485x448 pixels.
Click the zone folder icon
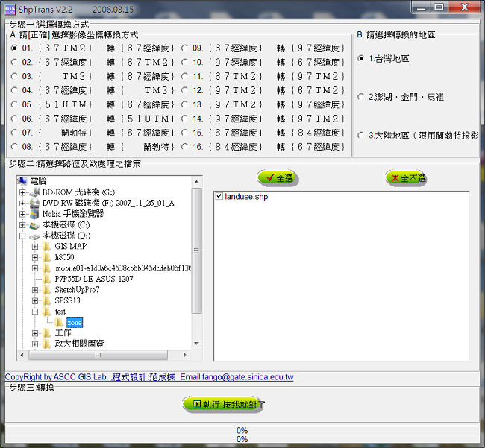tap(59, 323)
